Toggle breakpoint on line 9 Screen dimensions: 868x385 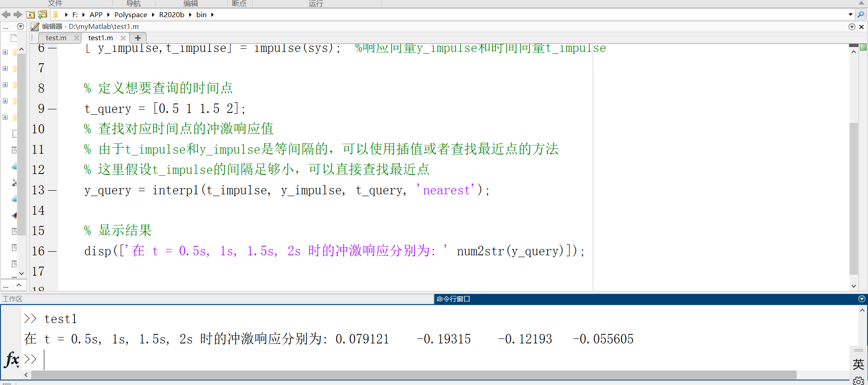(x=52, y=109)
